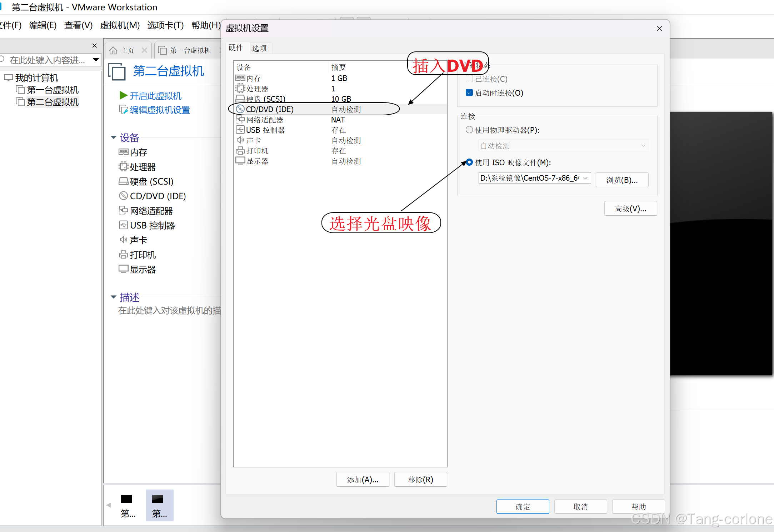Switch to the 选项 tab in settings
The height and width of the screenshot is (532, 774).
pyautogui.click(x=259, y=48)
